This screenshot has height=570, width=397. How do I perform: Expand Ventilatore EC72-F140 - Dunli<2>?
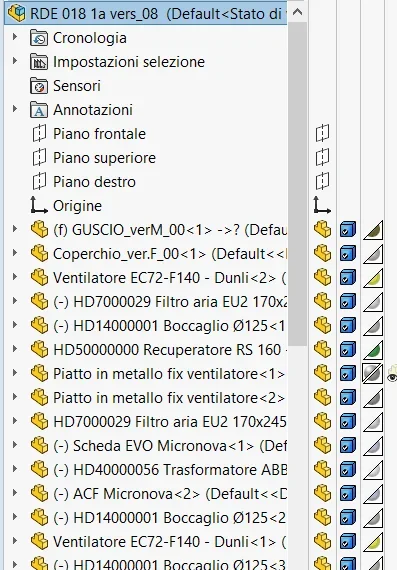(15, 277)
